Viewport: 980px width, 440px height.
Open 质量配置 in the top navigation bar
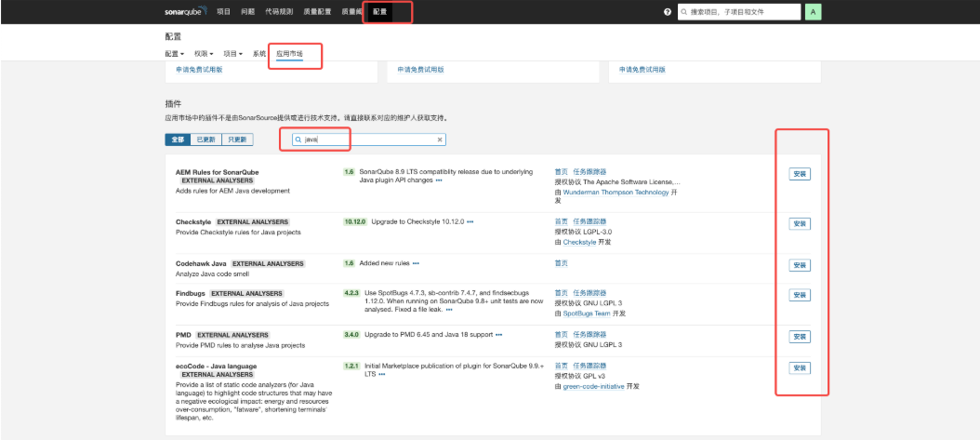coord(317,12)
